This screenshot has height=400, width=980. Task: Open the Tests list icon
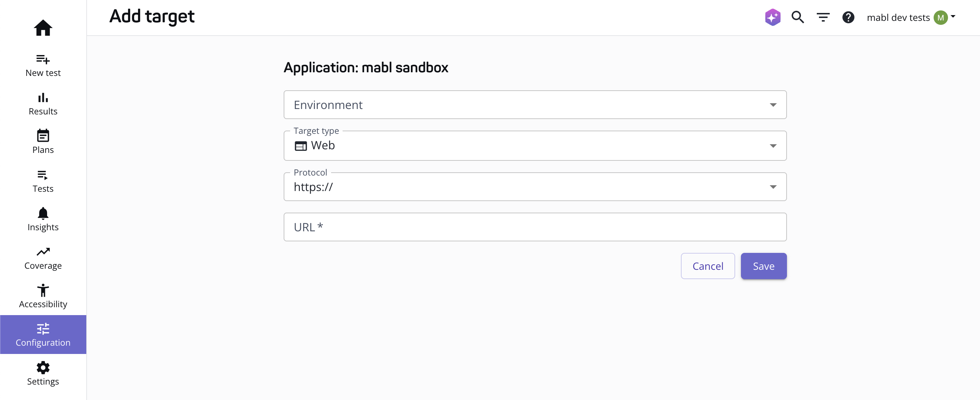(43, 176)
